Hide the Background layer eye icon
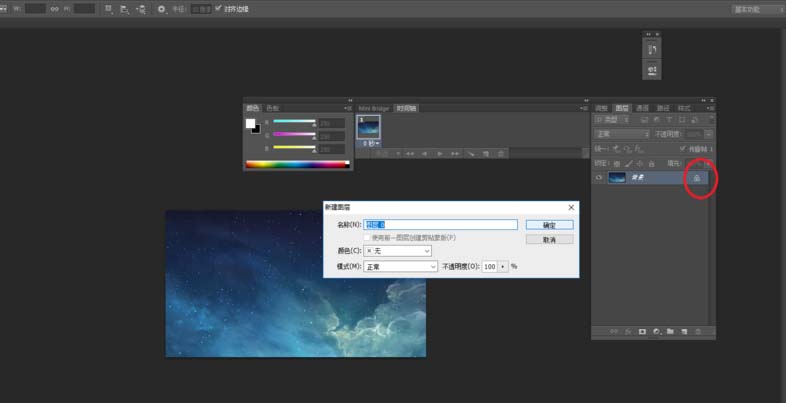This screenshot has height=403, width=786. (599, 177)
